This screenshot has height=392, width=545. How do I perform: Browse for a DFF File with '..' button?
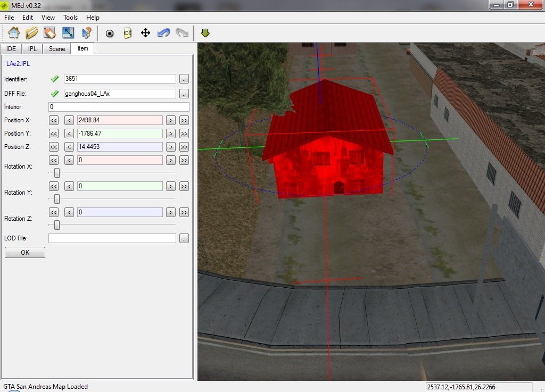click(x=184, y=94)
